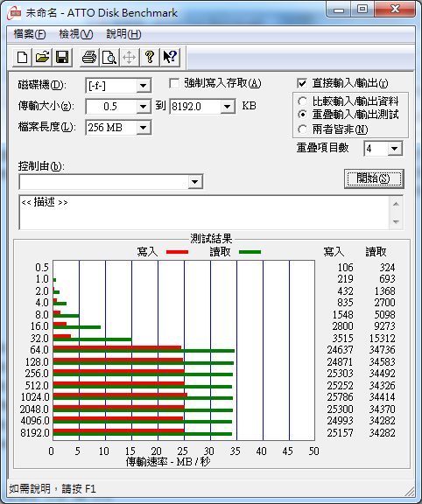The height and width of the screenshot is (504, 422).
Task: Click the read value 34736
Action: [x=382, y=350]
